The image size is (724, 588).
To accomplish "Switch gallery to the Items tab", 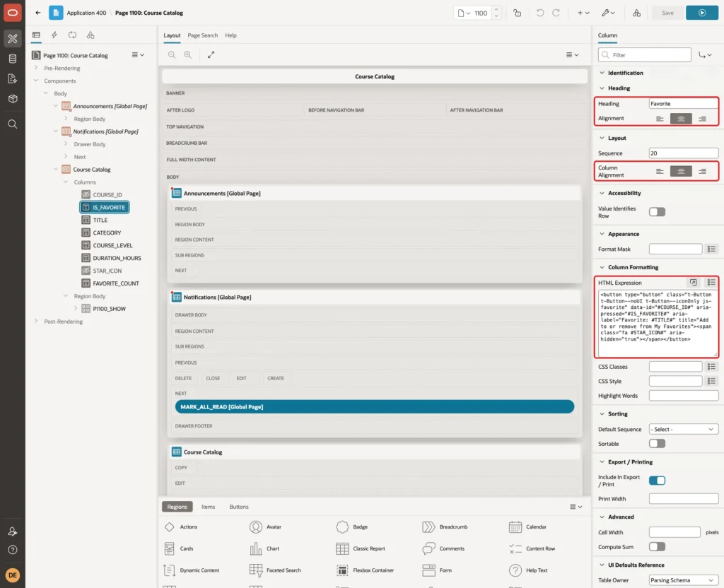I will (209, 507).
